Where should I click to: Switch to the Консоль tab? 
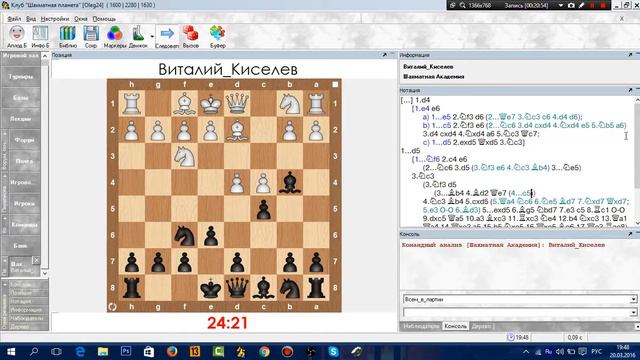pyautogui.click(x=456, y=326)
